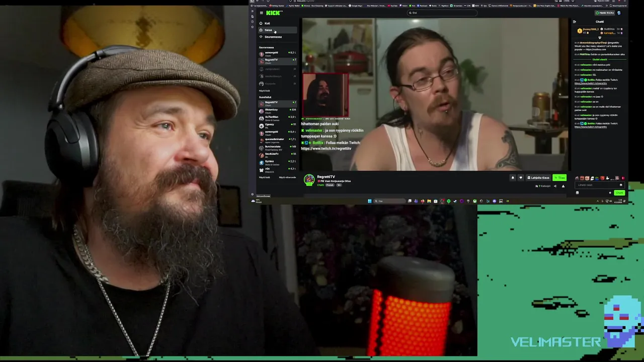This screenshot has width=644, height=362.
Task: Open the emoji picker in chat input
Action: pos(621,185)
